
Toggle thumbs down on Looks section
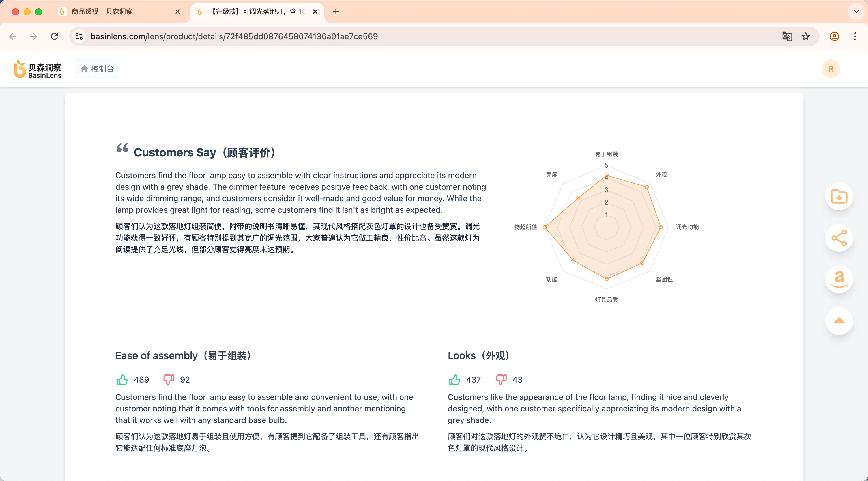[x=502, y=379]
